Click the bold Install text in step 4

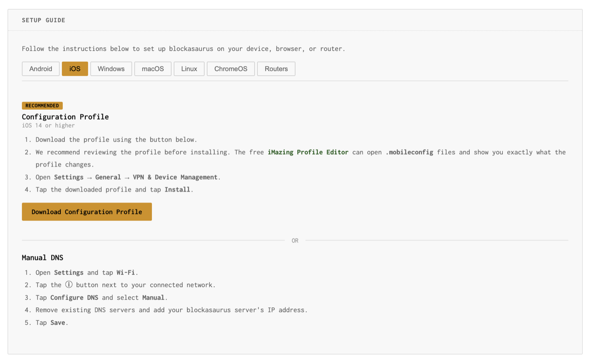click(x=177, y=189)
